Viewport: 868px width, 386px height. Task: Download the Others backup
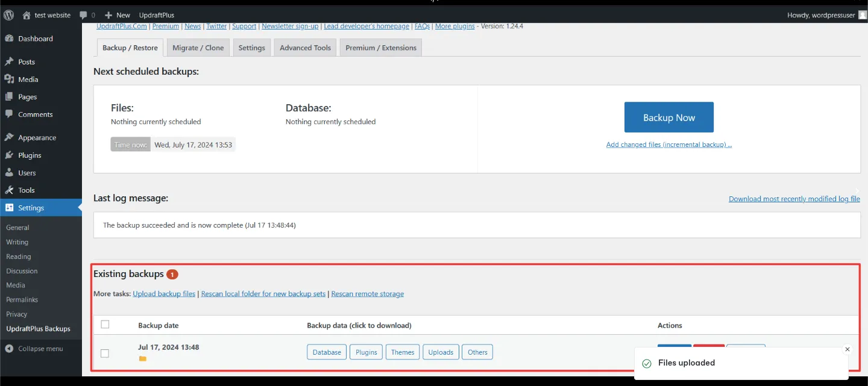click(x=477, y=352)
